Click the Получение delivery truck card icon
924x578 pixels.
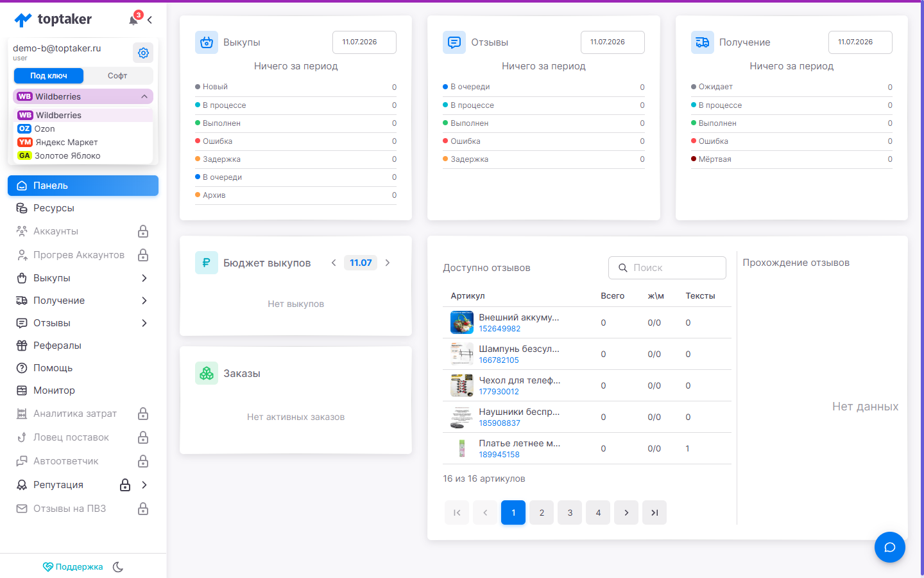pos(702,42)
